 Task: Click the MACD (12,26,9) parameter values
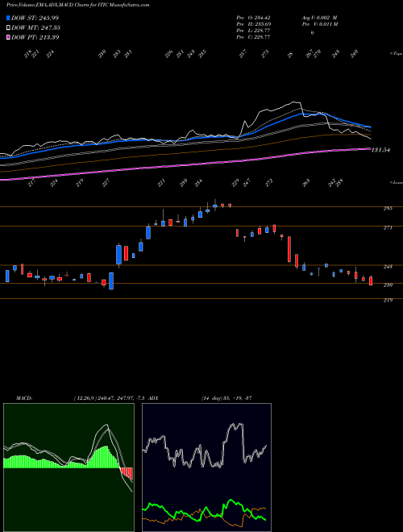tap(110, 398)
